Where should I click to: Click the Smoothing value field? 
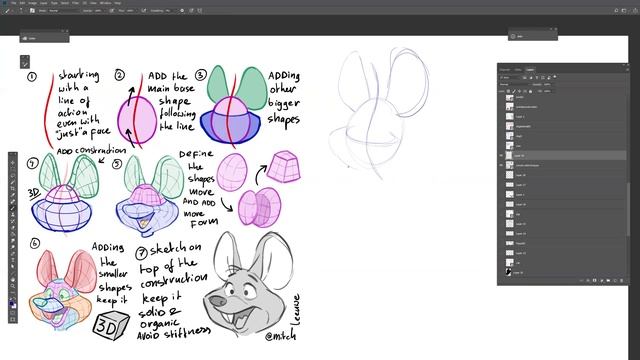pyautogui.click(x=168, y=11)
